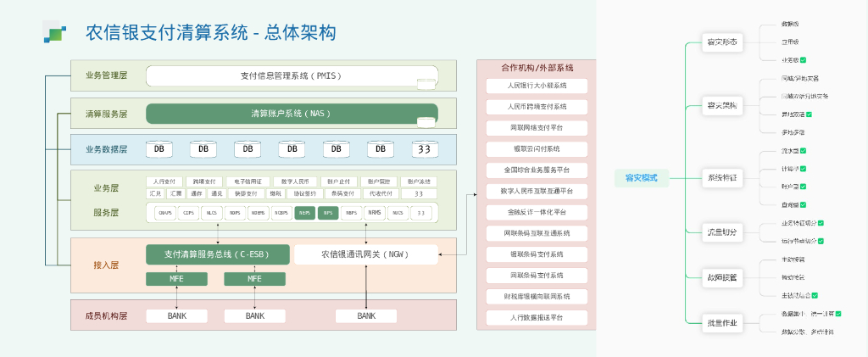The width and height of the screenshot is (868, 357).
Task: Toggle the green check next to 查询型
Action: [x=803, y=205]
